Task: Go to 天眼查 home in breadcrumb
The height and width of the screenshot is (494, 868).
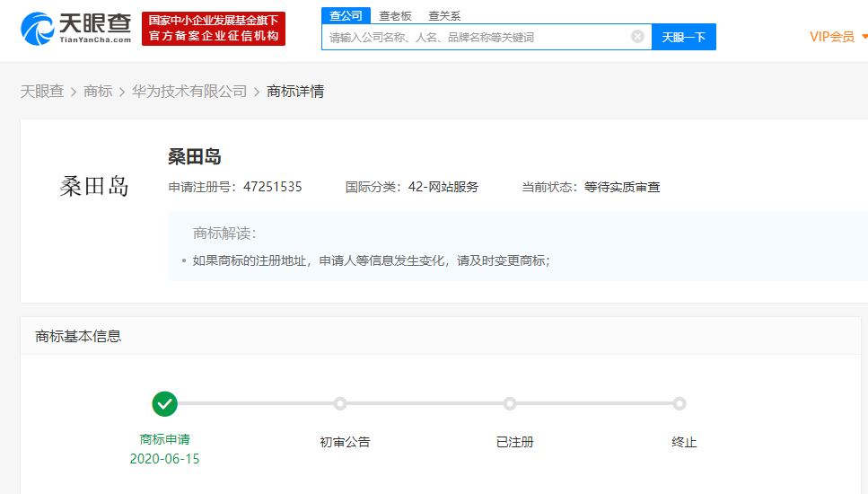Action: pos(42,92)
